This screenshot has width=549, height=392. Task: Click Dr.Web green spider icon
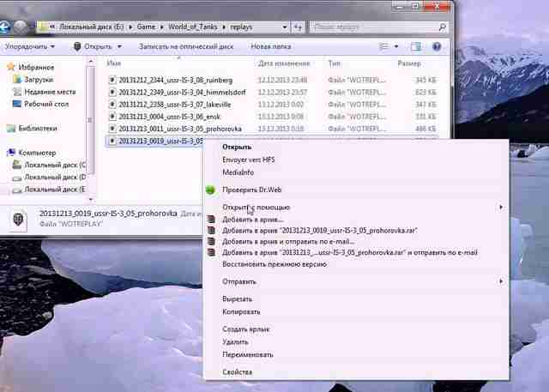coord(210,190)
